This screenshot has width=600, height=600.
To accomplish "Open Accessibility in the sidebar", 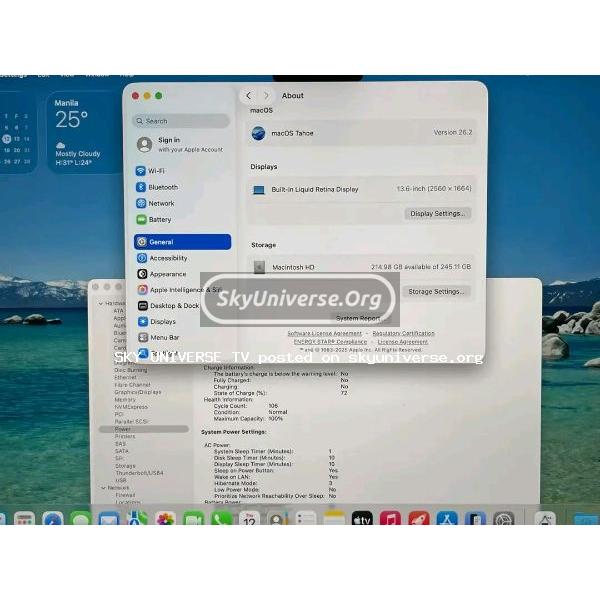I will [168, 258].
